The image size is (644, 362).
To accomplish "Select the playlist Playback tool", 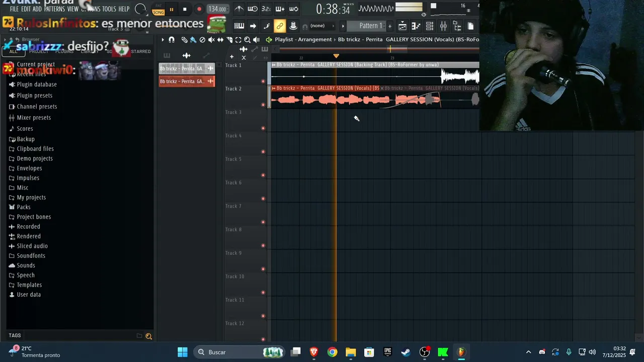I will point(256,40).
